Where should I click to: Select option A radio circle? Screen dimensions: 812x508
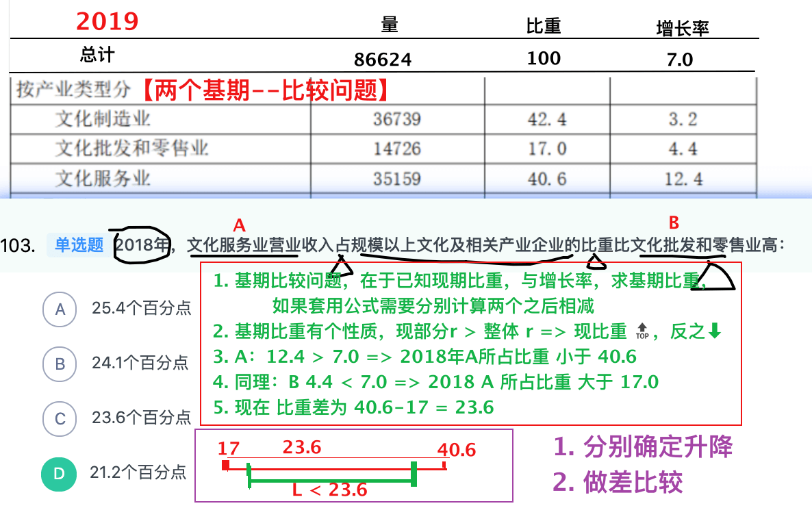click(x=60, y=309)
